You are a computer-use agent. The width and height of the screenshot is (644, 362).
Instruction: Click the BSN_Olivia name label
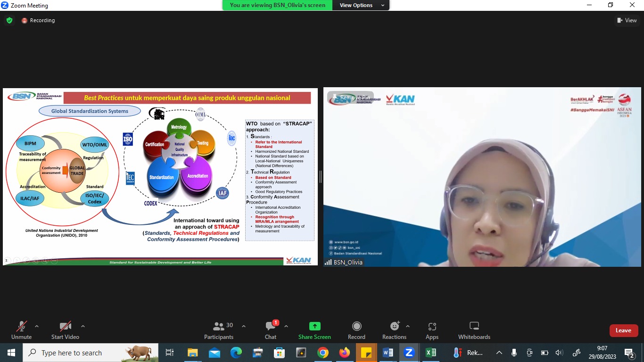click(348, 262)
